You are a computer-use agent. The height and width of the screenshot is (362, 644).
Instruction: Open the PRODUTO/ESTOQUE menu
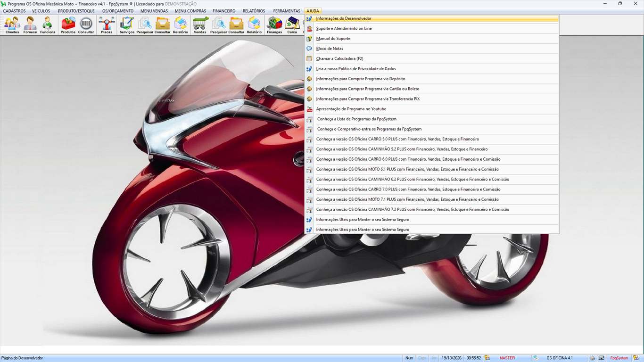[x=76, y=11]
